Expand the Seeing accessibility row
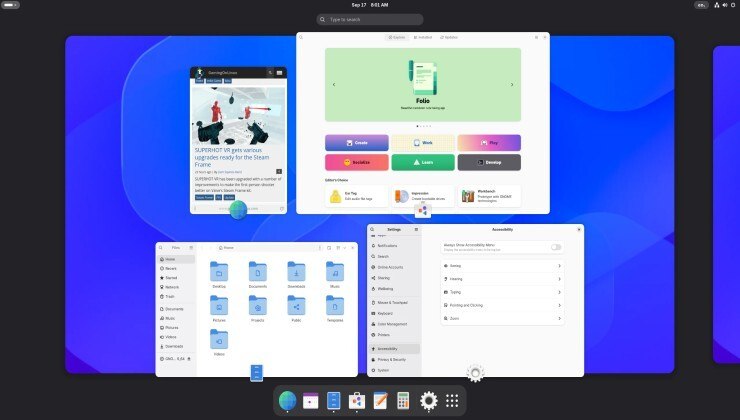Screen dimensions: 740x420 point(502,266)
